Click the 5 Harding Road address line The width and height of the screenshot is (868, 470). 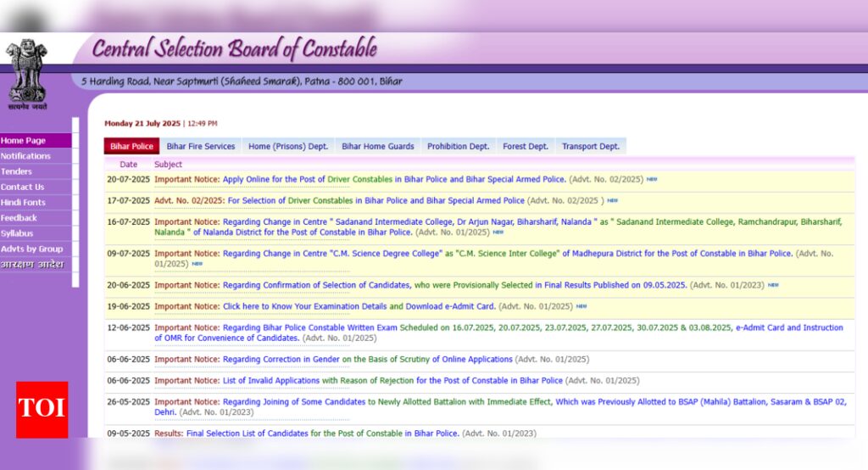[x=242, y=81]
